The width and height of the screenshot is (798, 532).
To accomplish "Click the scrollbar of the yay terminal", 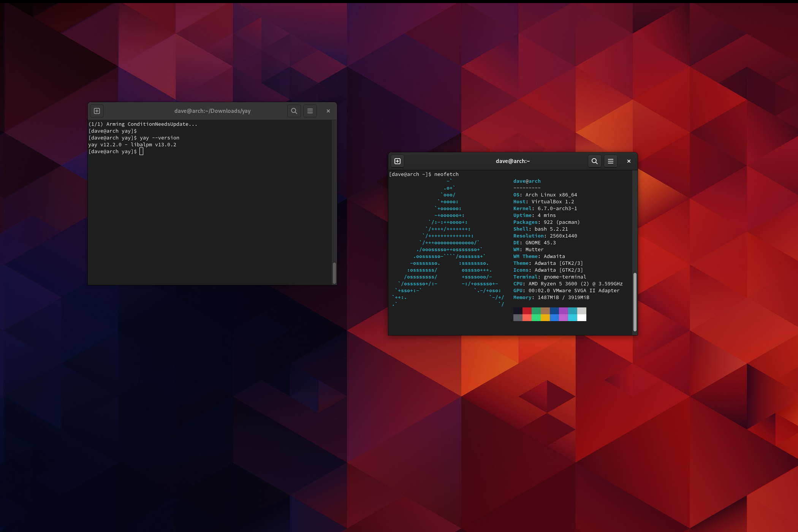I will pyautogui.click(x=334, y=273).
